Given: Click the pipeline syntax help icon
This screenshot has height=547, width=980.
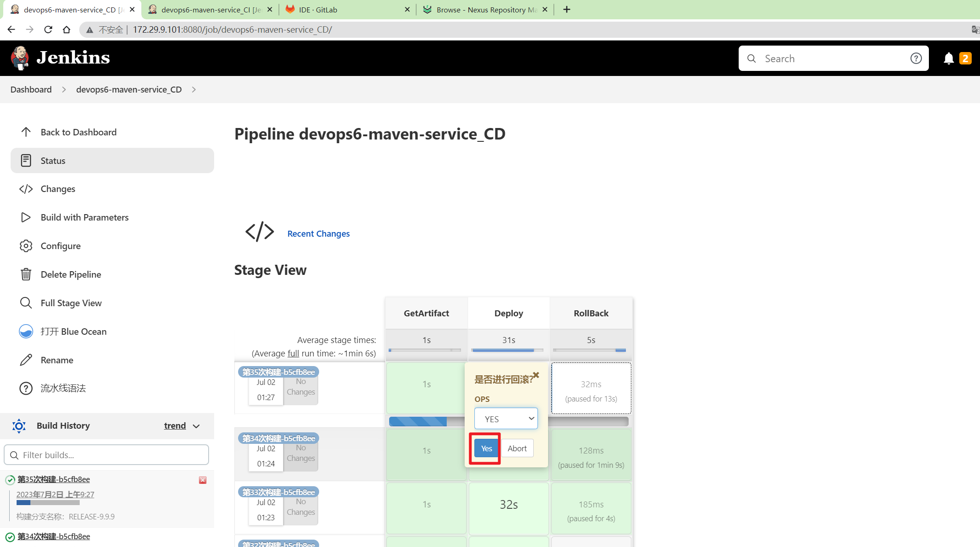Looking at the screenshot, I should click(26, 389).
